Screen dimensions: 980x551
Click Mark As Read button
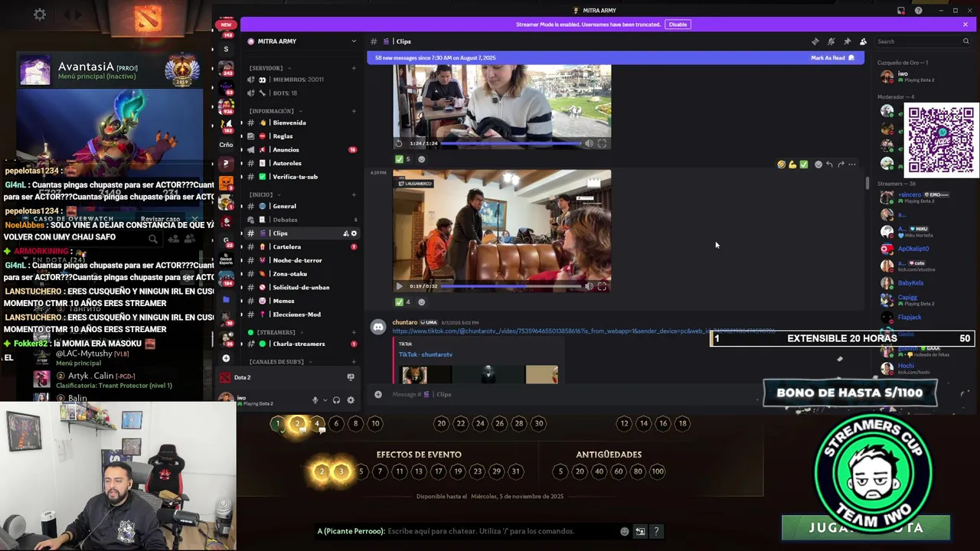[x=832, y=58]
